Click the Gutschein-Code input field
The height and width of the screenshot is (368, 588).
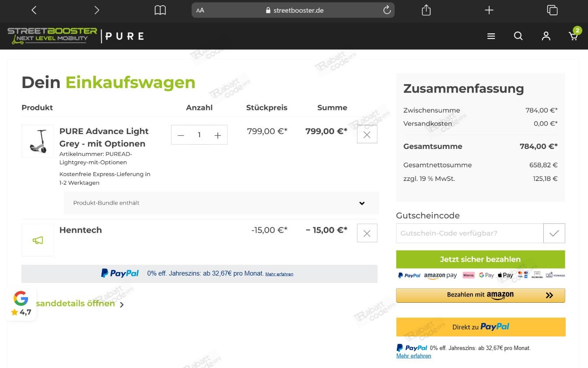tap(469, 233)
